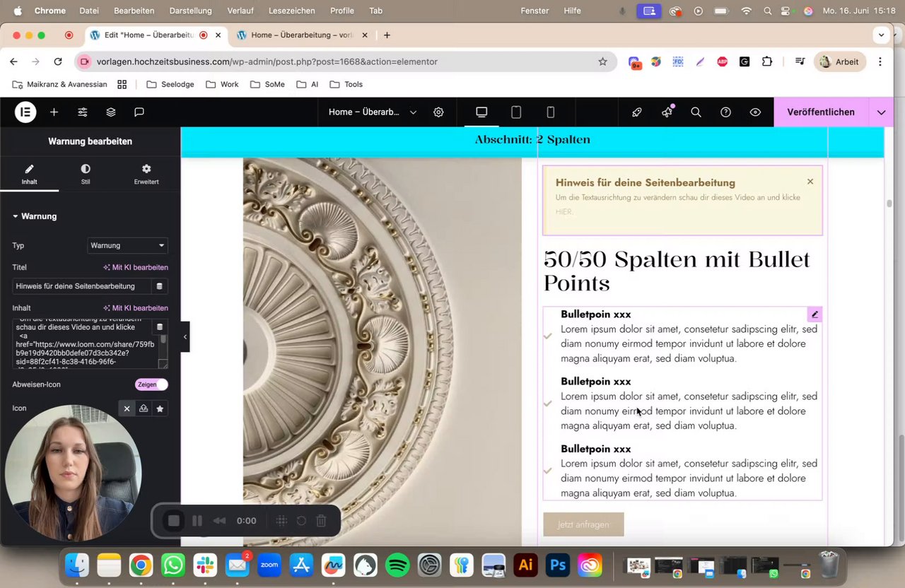Click the HIER link in the notice
This screenshot has height=588, width=905.
[564, 211]
